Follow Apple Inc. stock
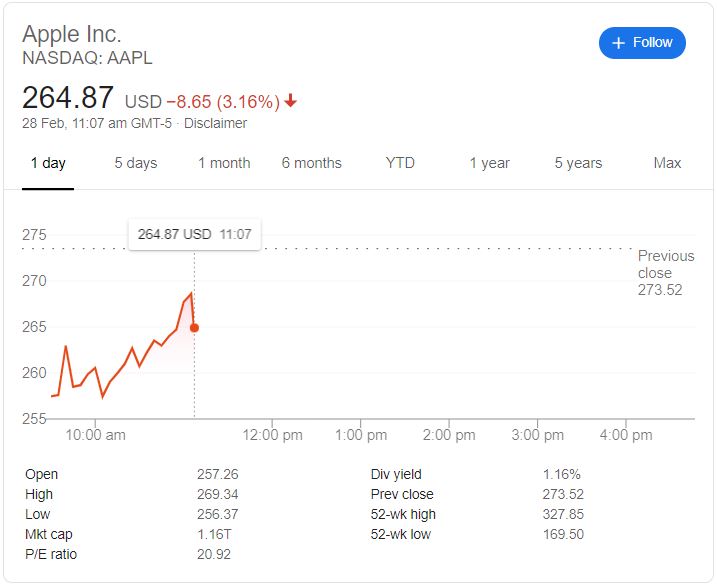 point(642,43)
